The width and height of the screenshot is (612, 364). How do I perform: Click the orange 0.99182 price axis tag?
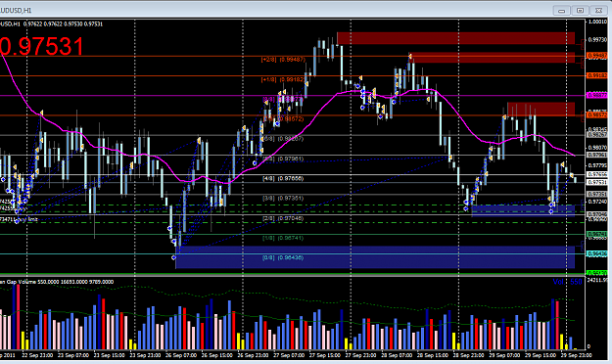(x=597, y=75)
